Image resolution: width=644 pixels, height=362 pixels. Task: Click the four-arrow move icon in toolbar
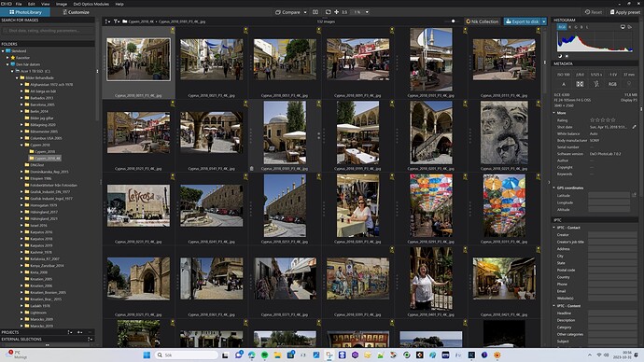pos(336,12)
